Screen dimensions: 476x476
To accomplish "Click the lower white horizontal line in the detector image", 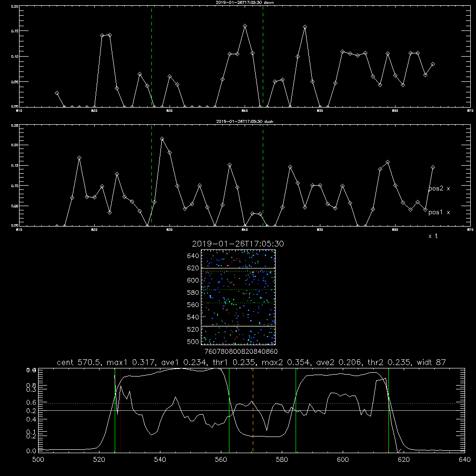I will pyautogui.click(x=238, y=326).
